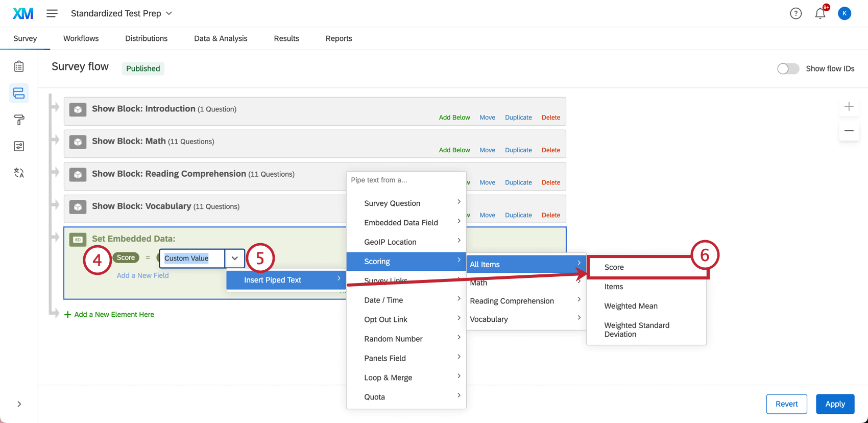Click the hamburger navigation menu icon

click(x=52, y=14)
